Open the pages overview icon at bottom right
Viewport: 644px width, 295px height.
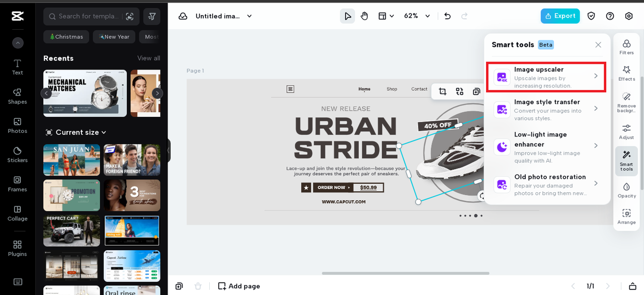pos(633,286)
